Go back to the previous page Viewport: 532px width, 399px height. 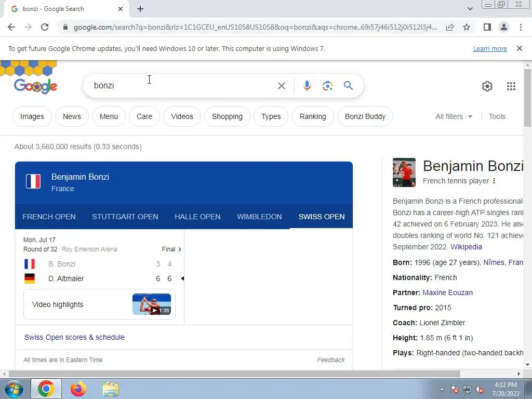tap(11, 27)
